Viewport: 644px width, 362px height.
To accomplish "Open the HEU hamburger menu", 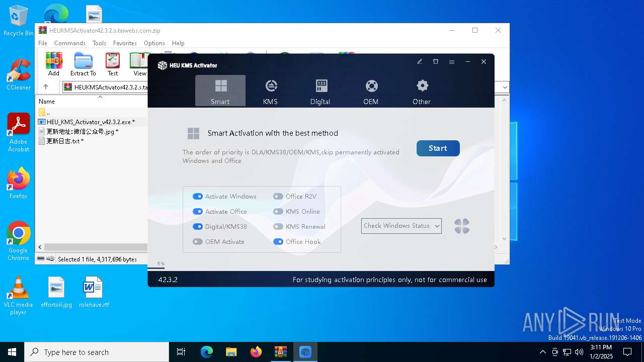I will point(452,62).
